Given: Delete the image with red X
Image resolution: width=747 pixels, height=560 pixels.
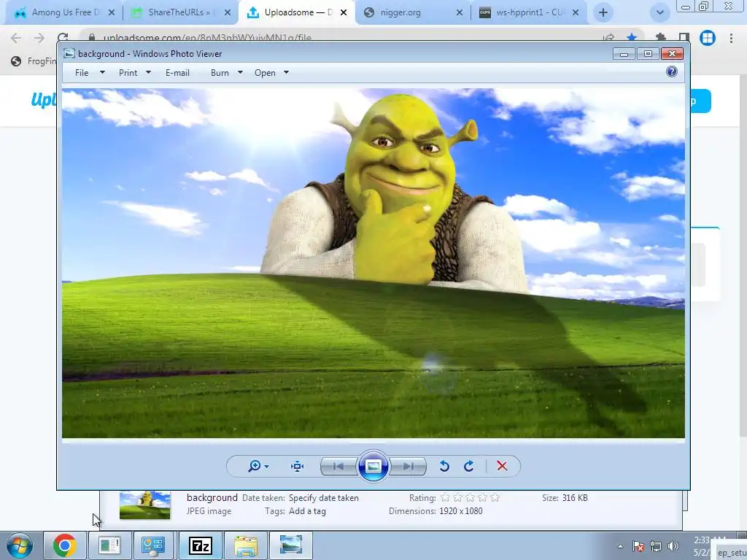Looking at the screenshot, I should pos(502,466).
